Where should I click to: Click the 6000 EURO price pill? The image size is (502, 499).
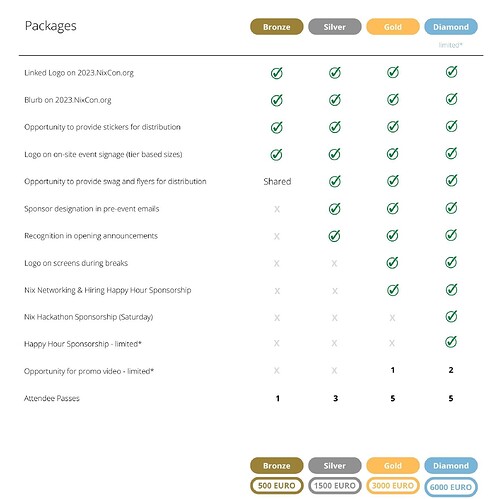tap(451, 487)
